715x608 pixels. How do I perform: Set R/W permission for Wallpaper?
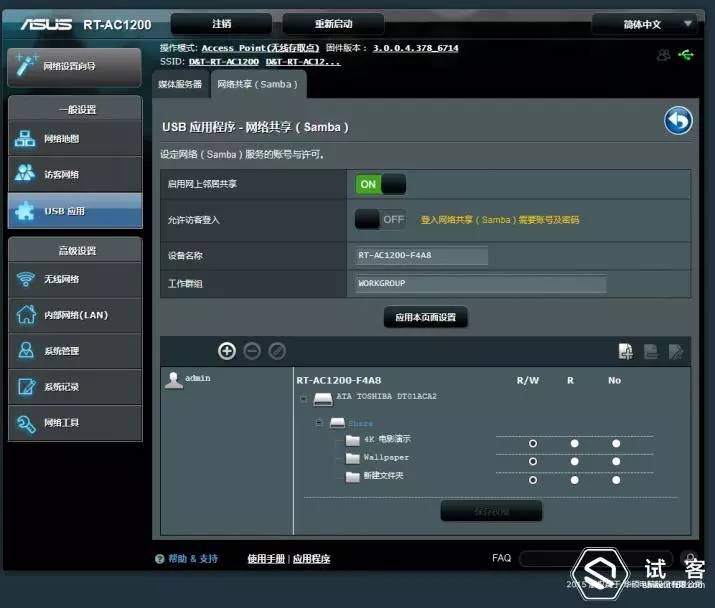coord(532,462)
